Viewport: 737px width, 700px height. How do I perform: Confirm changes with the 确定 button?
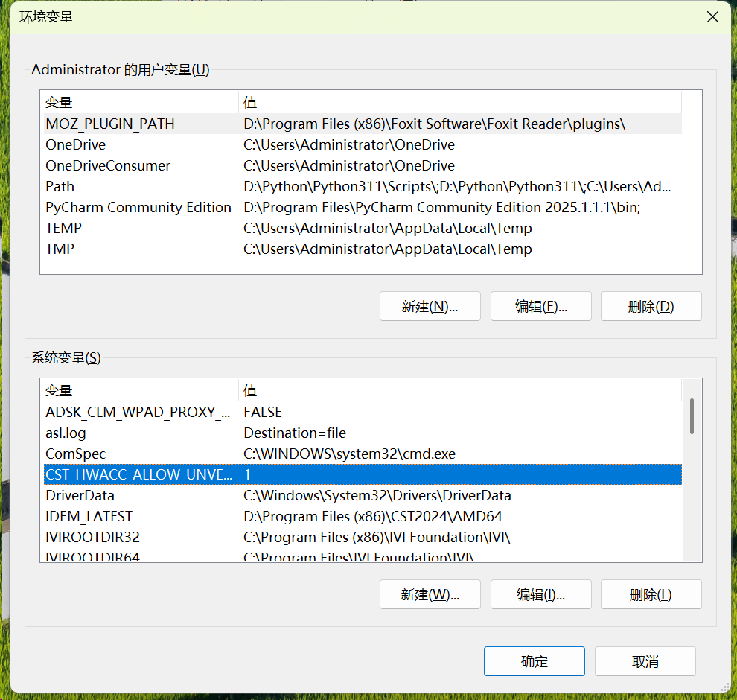pyautogui.click(x=534, y=661)
